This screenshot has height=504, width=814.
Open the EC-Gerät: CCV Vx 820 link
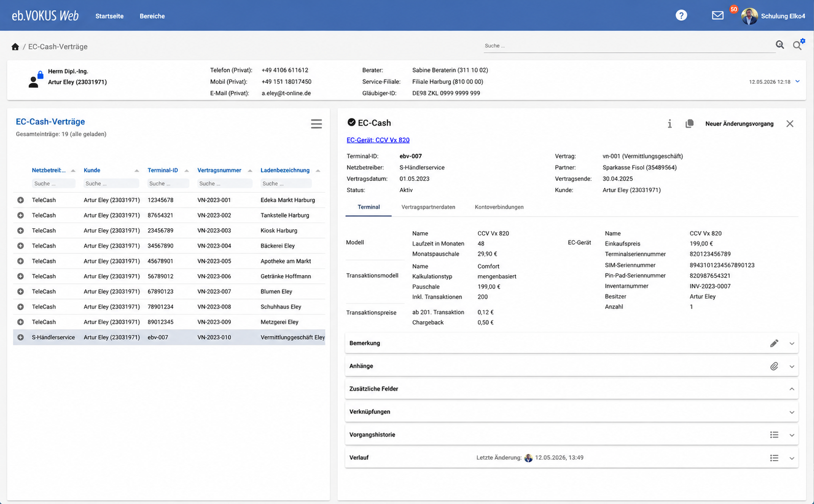tap(378, 140)
